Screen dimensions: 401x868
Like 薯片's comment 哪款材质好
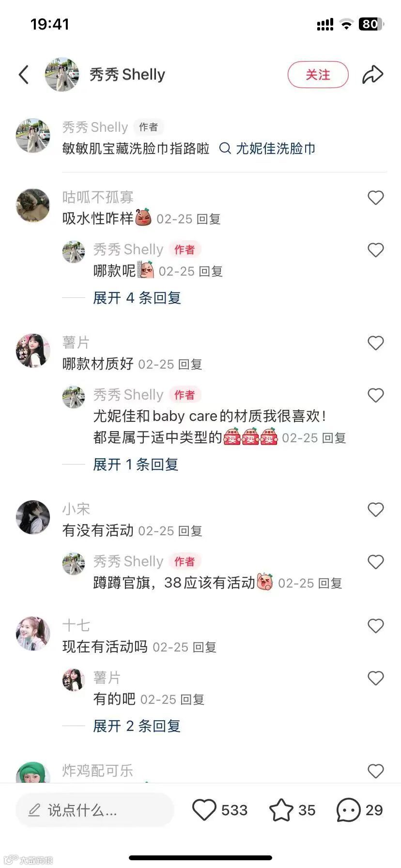coord(376,343)
